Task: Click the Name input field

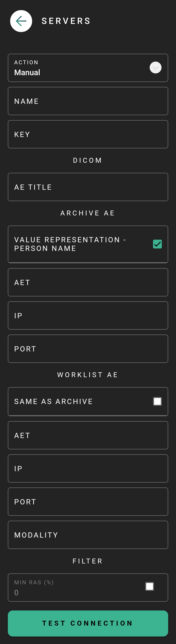Action: click(x=88, y=101)
